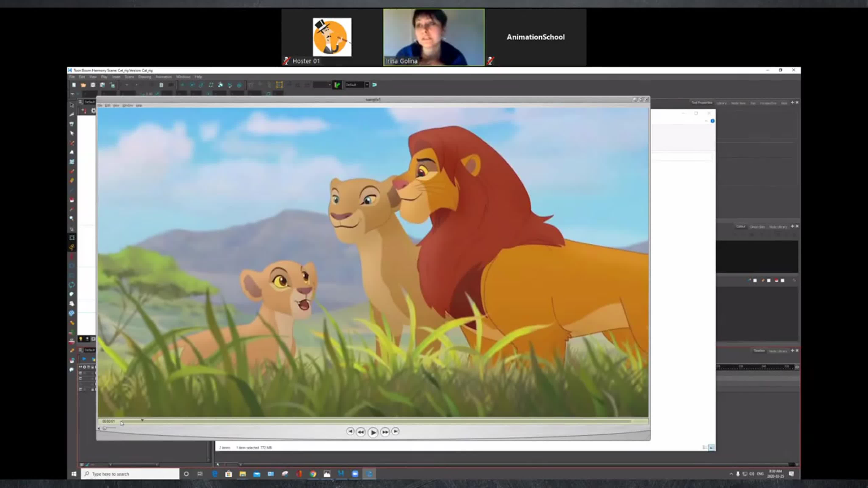Open the Window menu of the sample1 player
Screen dimensions: 868x488
tap(127, 105)
